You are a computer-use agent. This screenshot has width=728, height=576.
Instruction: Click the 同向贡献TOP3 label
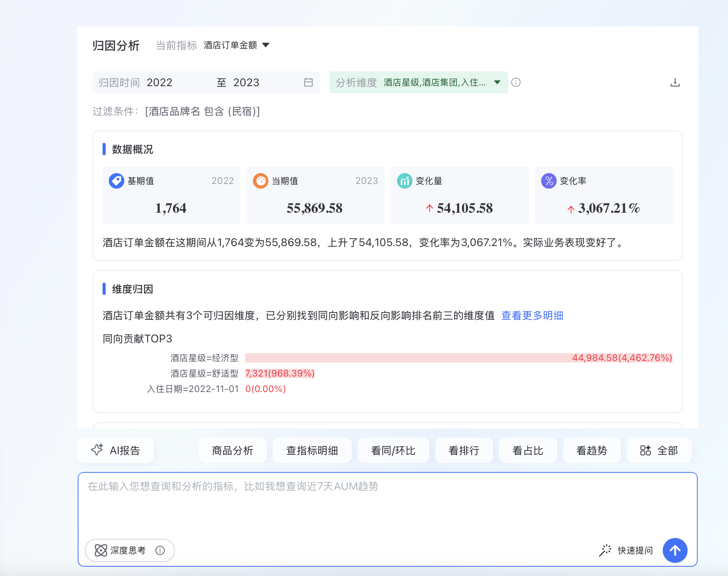coord(138,339)
